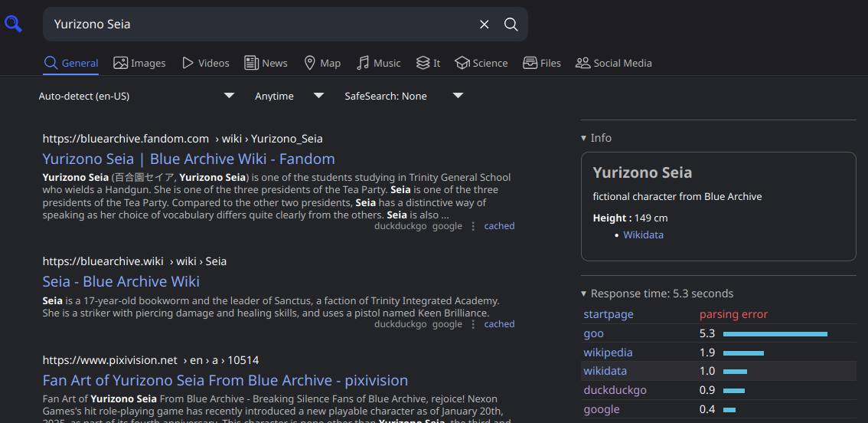Click the startpage engine name
Screen dimensions: 868x423
609,315
